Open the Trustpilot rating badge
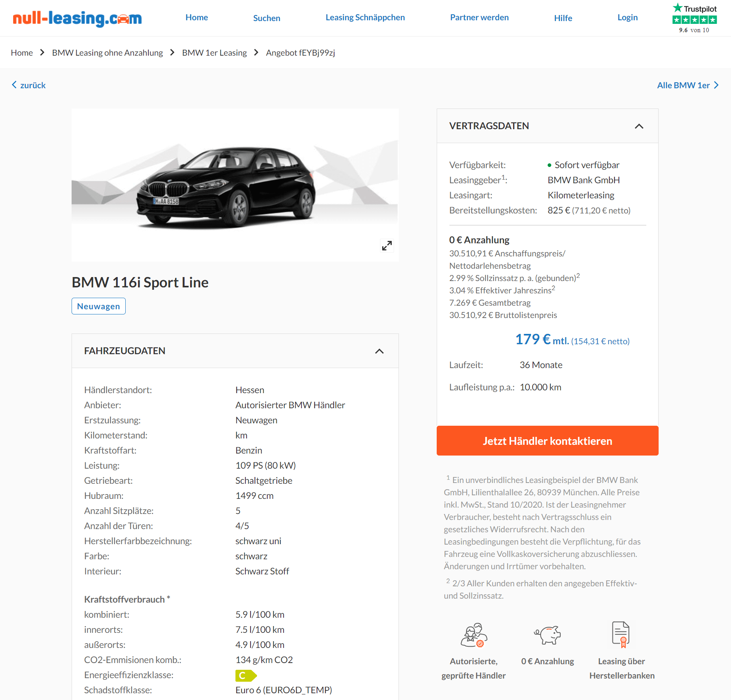The image size is (731, 700). point(694,18)
